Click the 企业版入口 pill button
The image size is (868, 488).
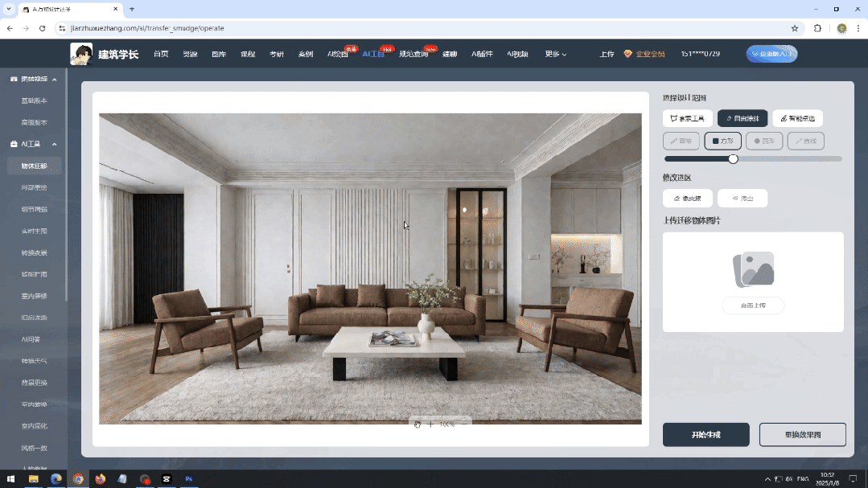(771, 54)
